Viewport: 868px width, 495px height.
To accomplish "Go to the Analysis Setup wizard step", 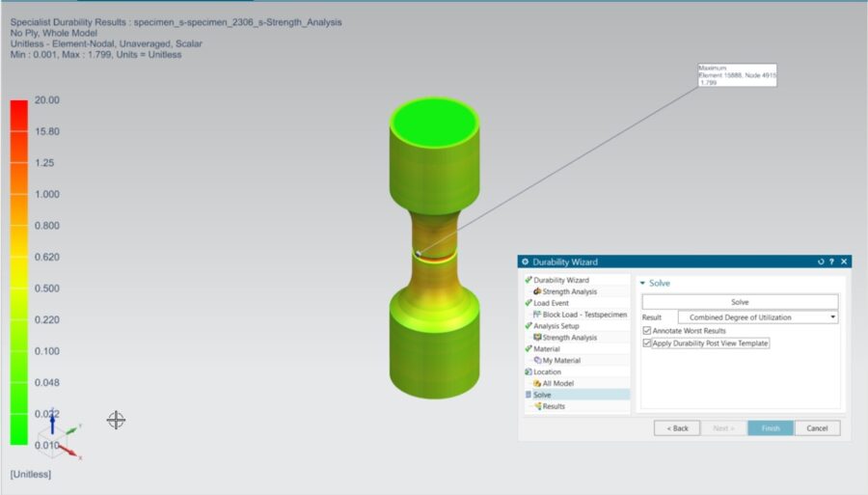I will point(557,326).
